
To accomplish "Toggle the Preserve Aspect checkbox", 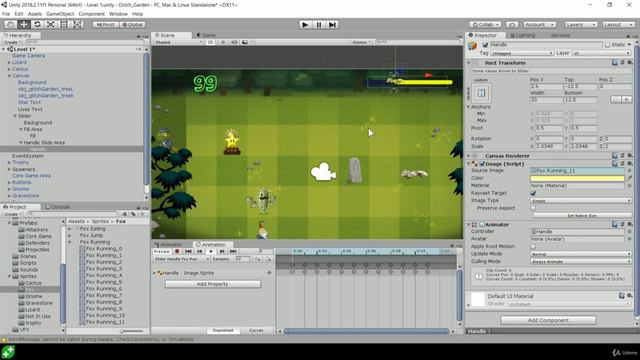I will coord(533,208).
